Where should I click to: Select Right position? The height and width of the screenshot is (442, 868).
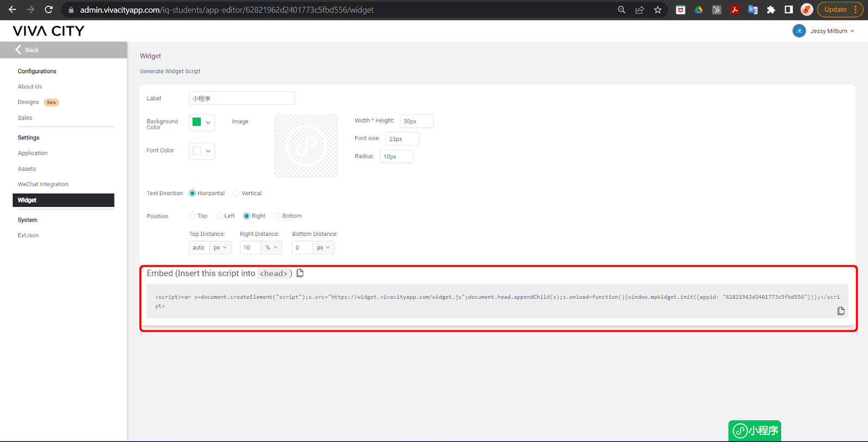[x=247, y=216]
